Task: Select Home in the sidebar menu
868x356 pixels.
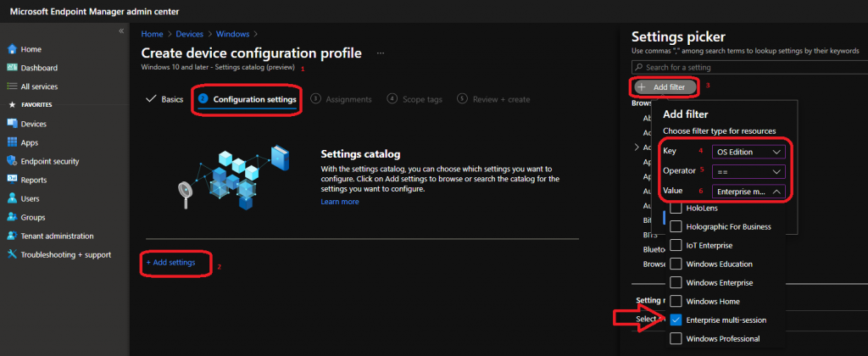Action: 31,49
